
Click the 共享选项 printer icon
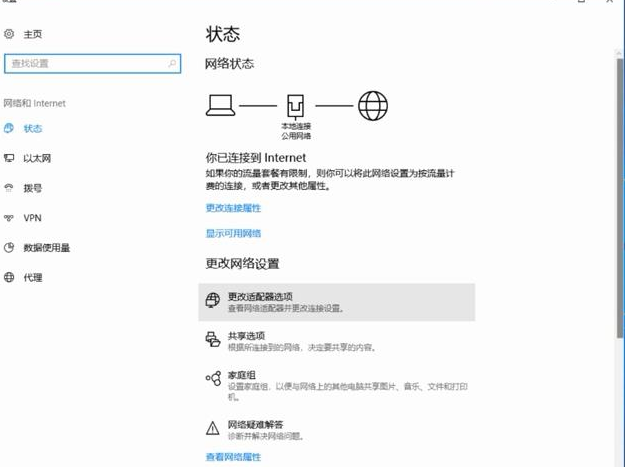coord(212,339)
